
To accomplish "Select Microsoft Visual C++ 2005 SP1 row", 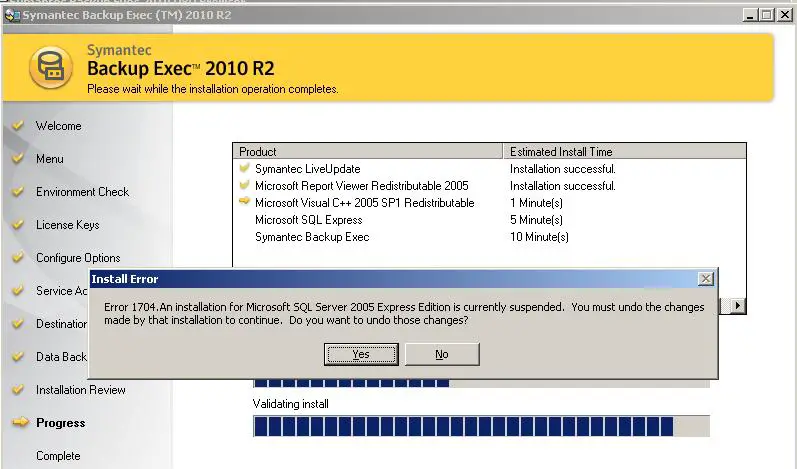I will 489,203.
